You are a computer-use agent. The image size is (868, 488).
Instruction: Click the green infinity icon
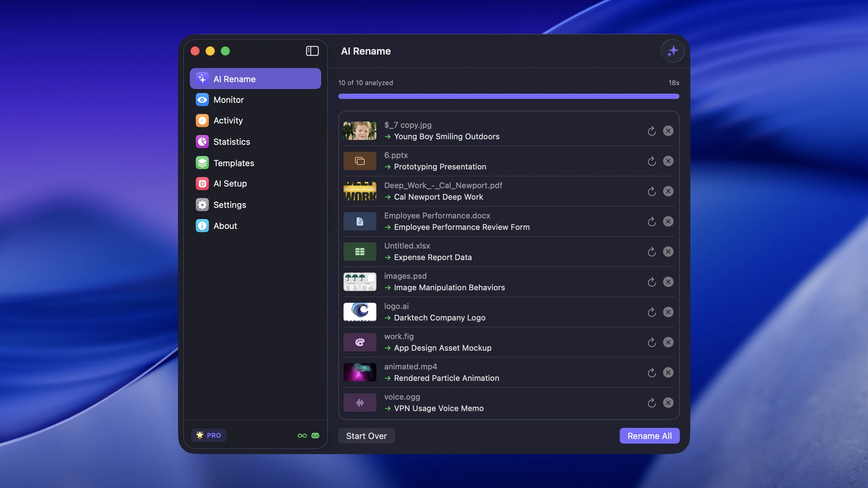click(x=302, y=435)
